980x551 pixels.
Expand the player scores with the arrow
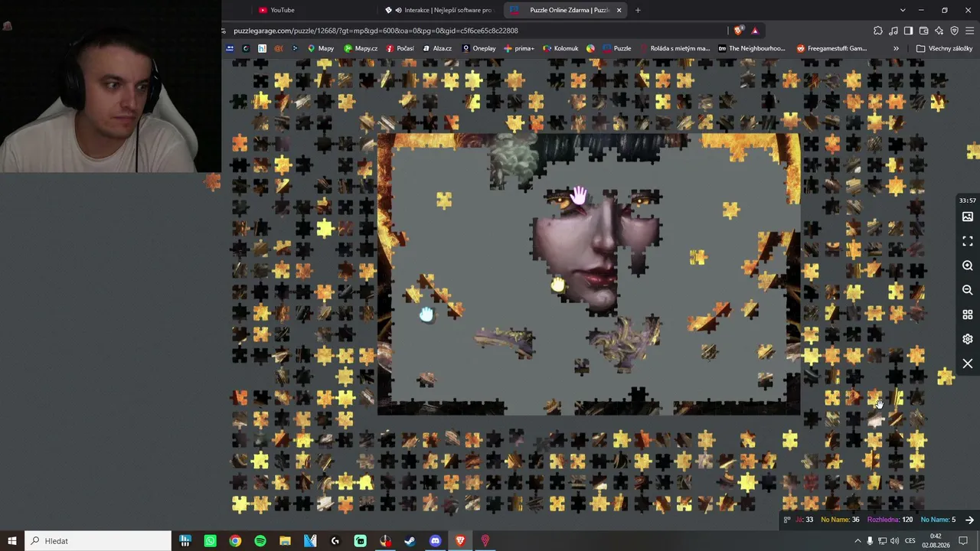point(969,520)
